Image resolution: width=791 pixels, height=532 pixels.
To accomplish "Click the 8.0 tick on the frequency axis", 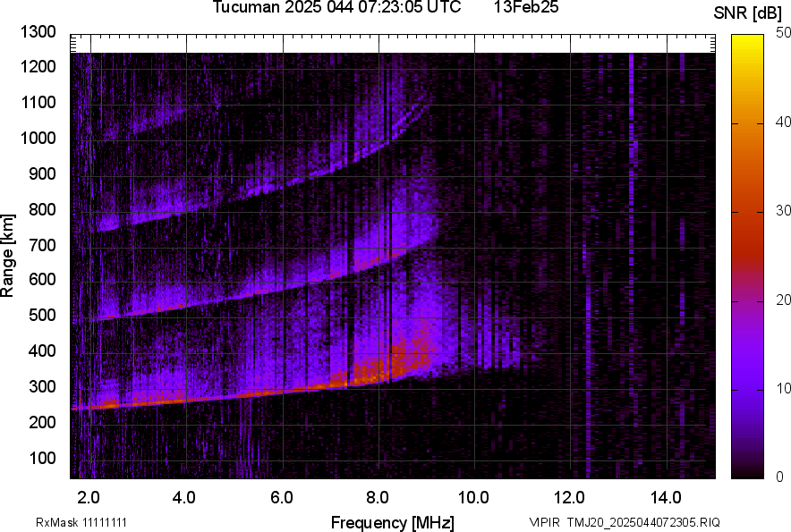I will click(x=377, y=496).
